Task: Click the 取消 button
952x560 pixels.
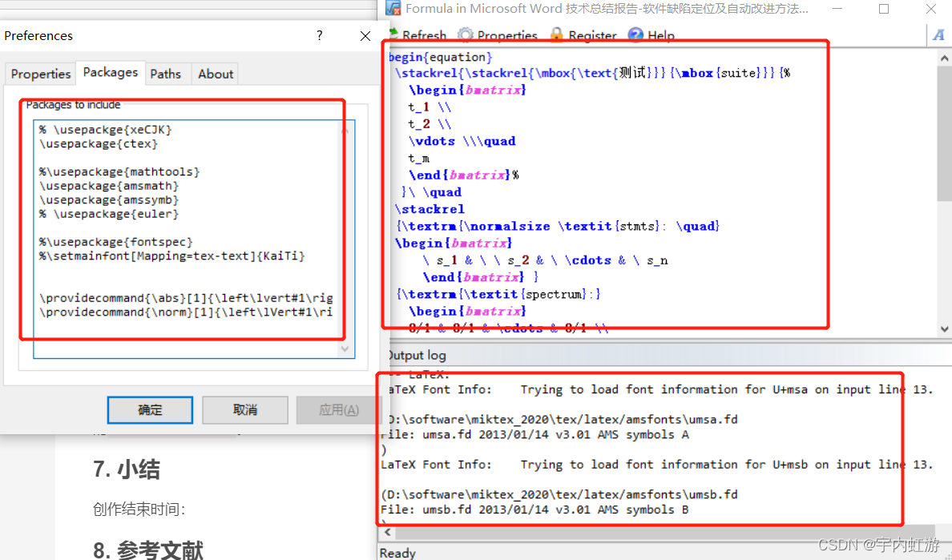Action: pos(244,410)
